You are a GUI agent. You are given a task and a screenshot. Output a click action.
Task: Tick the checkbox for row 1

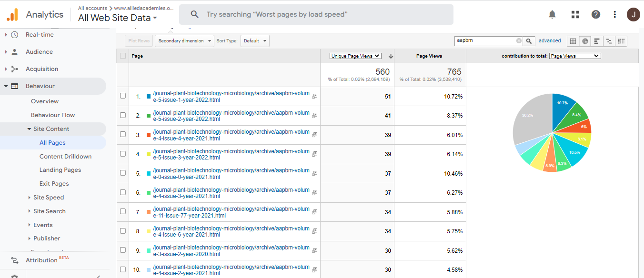coord(123,96)
